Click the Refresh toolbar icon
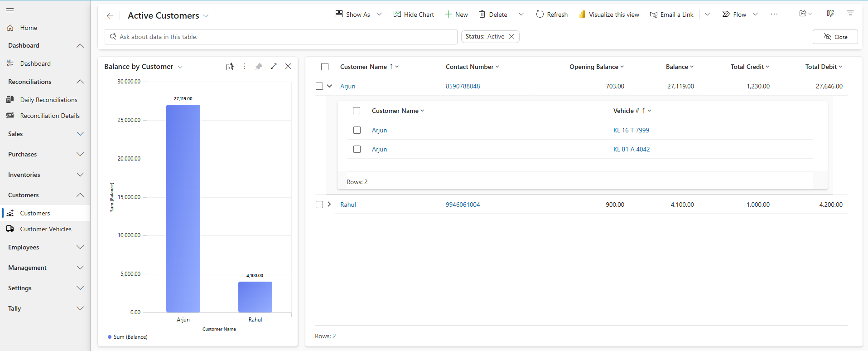Image resolution: width=868 pixels, height=351 pixels. click(x=540, y=15)
